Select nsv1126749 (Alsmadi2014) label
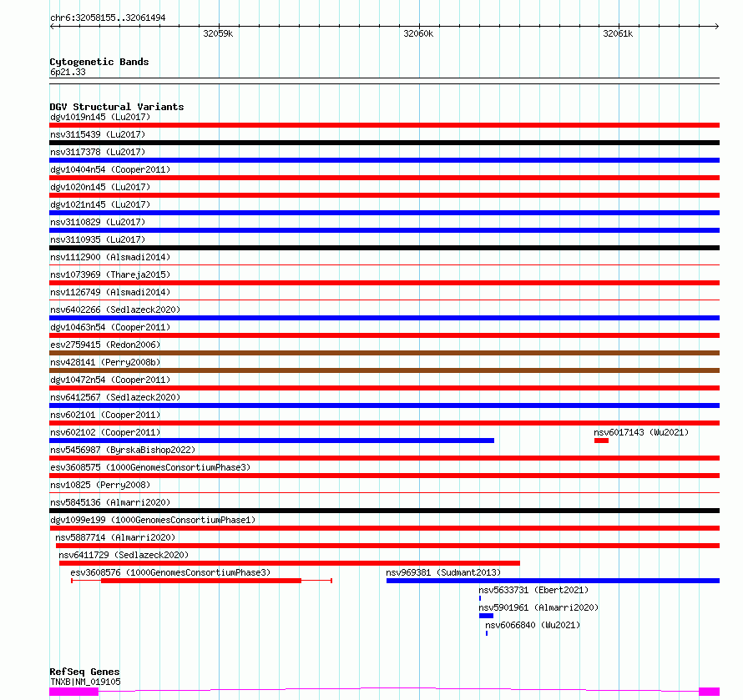Image resolution: width=743 pixels, height=700 pixels. (110, 292)
